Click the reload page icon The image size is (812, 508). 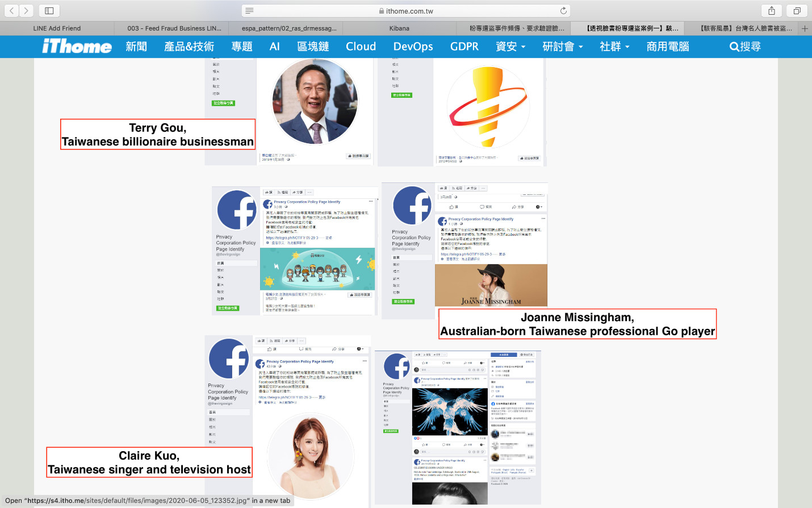[x=563, y=11]
